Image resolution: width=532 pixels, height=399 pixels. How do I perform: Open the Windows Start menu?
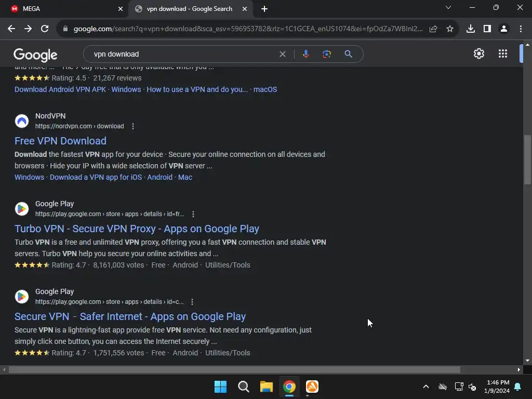coord(220,387)
